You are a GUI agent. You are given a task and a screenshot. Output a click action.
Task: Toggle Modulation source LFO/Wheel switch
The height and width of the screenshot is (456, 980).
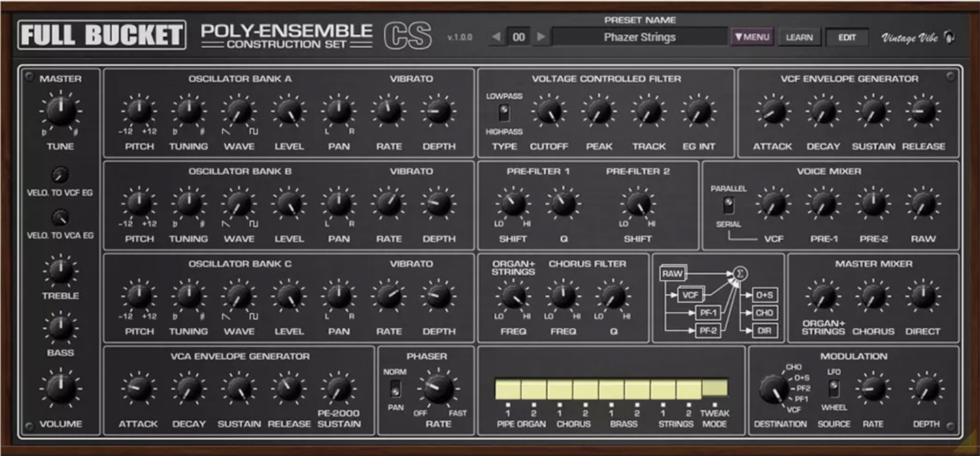[834, 389]
